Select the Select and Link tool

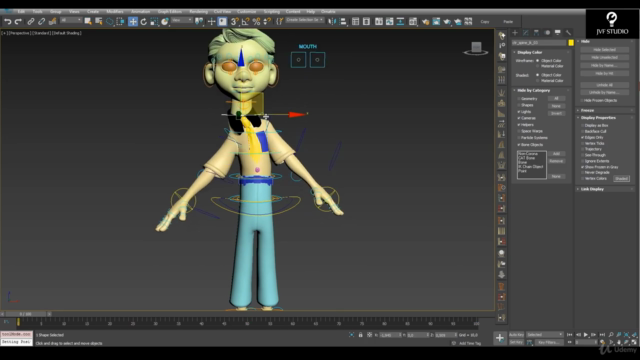31,22
